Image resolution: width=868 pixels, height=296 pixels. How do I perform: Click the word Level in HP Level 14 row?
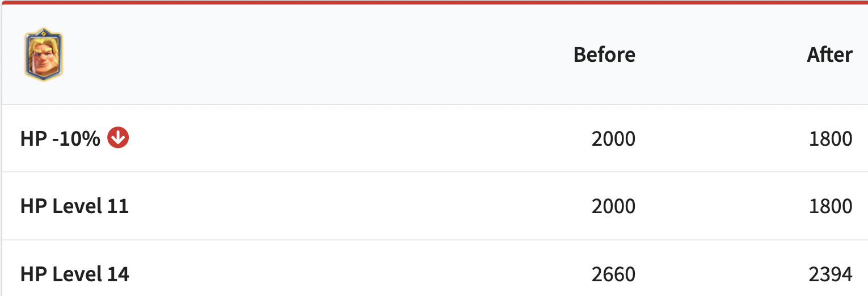tap(77, 274)
